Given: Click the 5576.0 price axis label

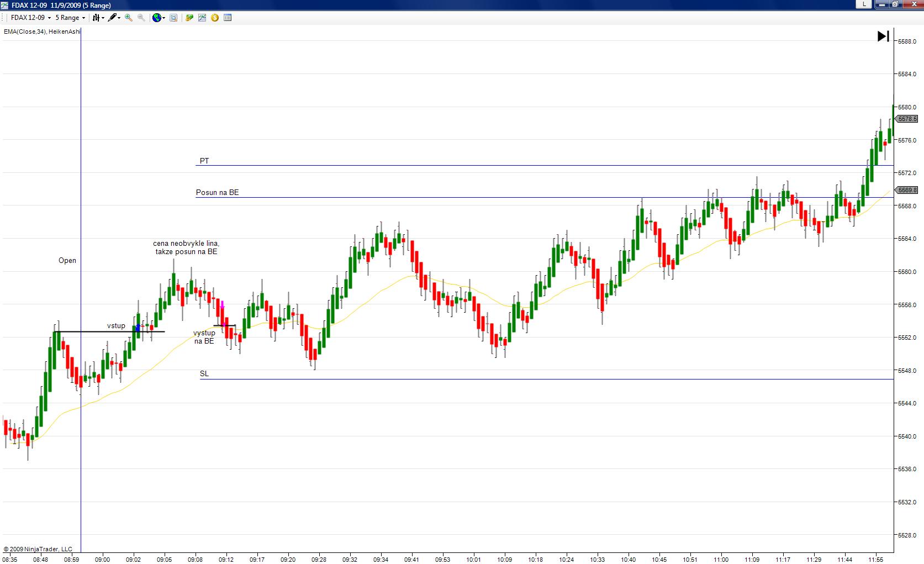Looking at the screenshot, I should coord(907,140).
